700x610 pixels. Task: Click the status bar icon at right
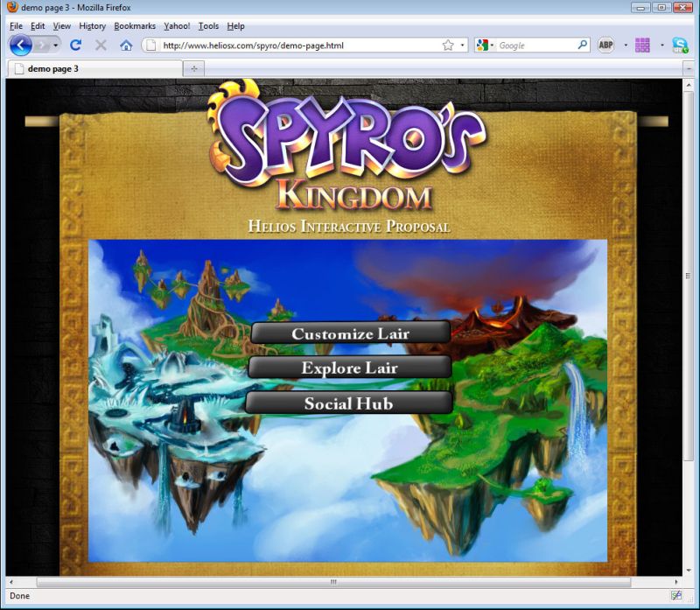click(x=676, y=595)
